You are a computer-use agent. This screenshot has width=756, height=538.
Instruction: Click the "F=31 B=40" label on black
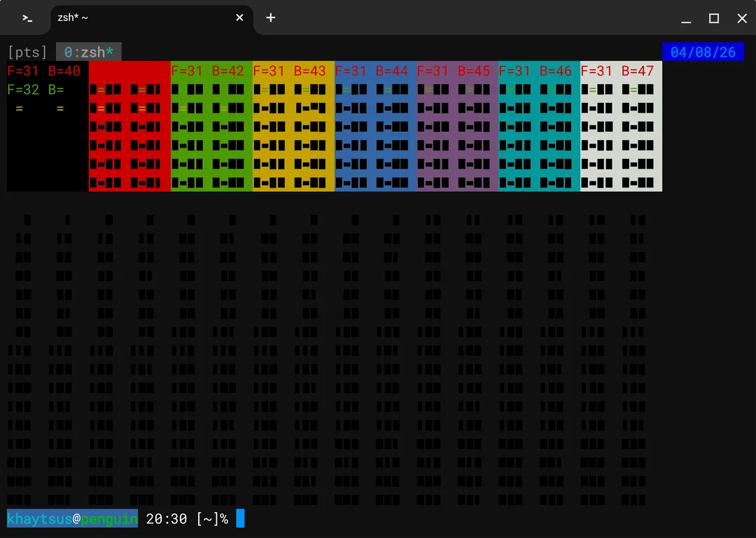44,71
